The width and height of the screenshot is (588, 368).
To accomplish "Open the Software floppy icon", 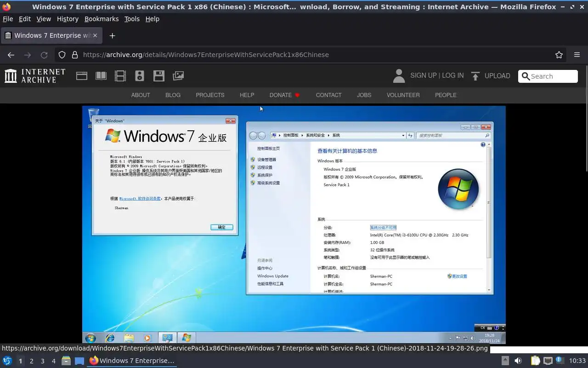I will pos(159,76).
